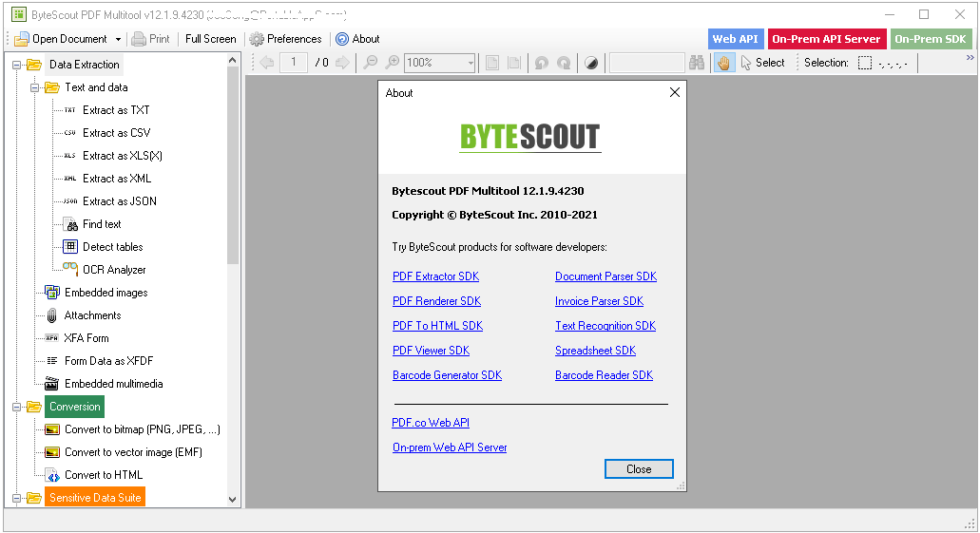
Task: Click tree panel scroll down arrow
Action: 233,499
